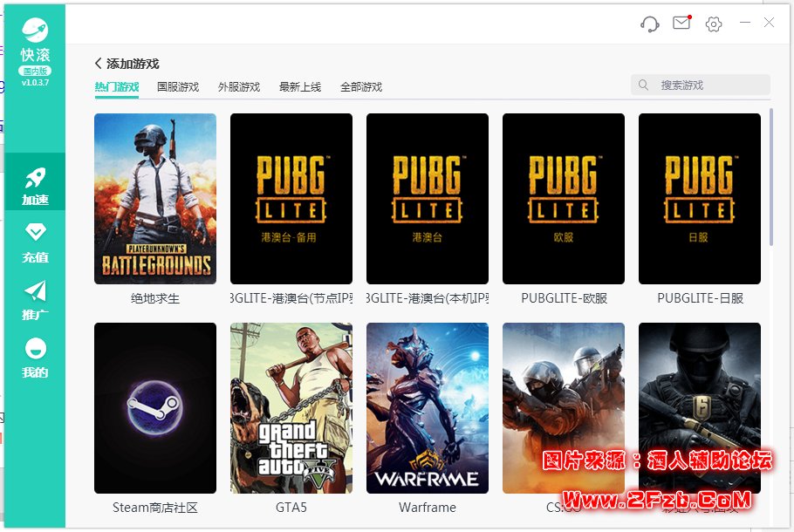Image resolution: width=794 pixels, height=532 pixels.
Task: Switch to the 外服游戏 tab
Action: [x=239, y=87]
